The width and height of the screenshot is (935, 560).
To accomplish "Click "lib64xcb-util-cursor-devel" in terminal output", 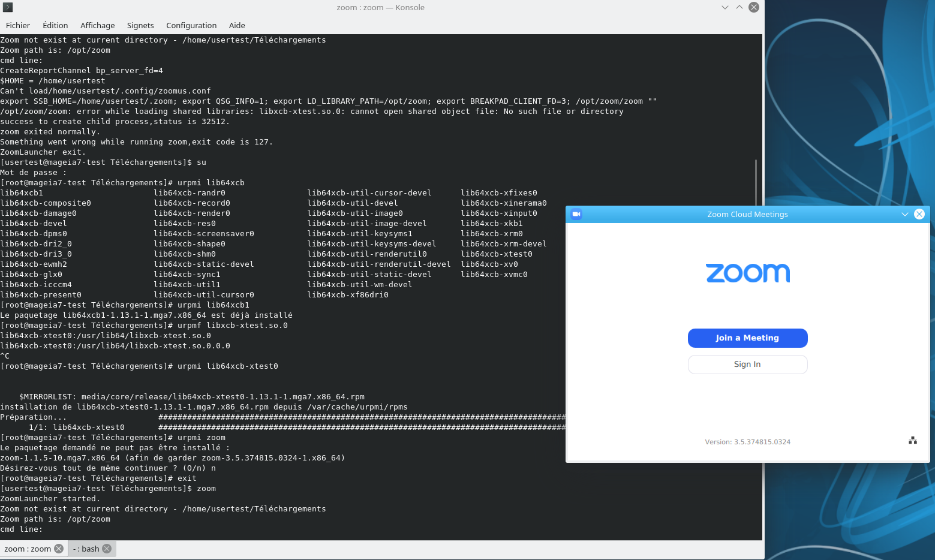I will (x=369, y=193).
